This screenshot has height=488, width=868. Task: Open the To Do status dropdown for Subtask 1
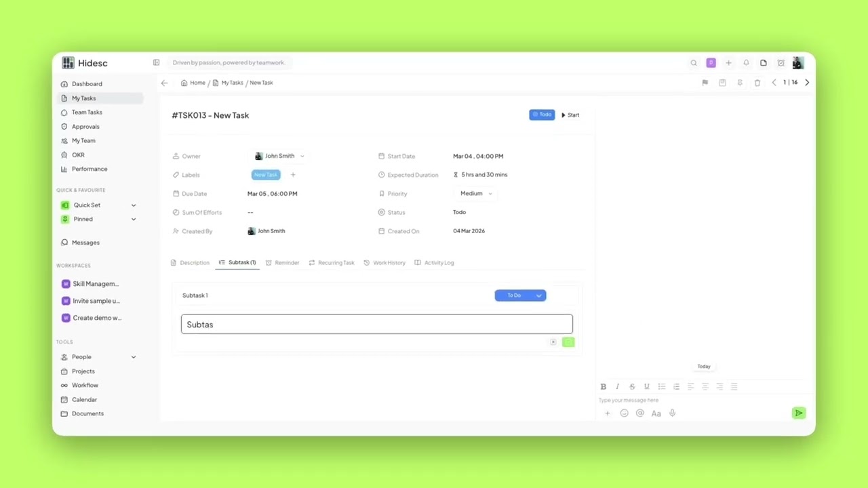coord(520,296)
